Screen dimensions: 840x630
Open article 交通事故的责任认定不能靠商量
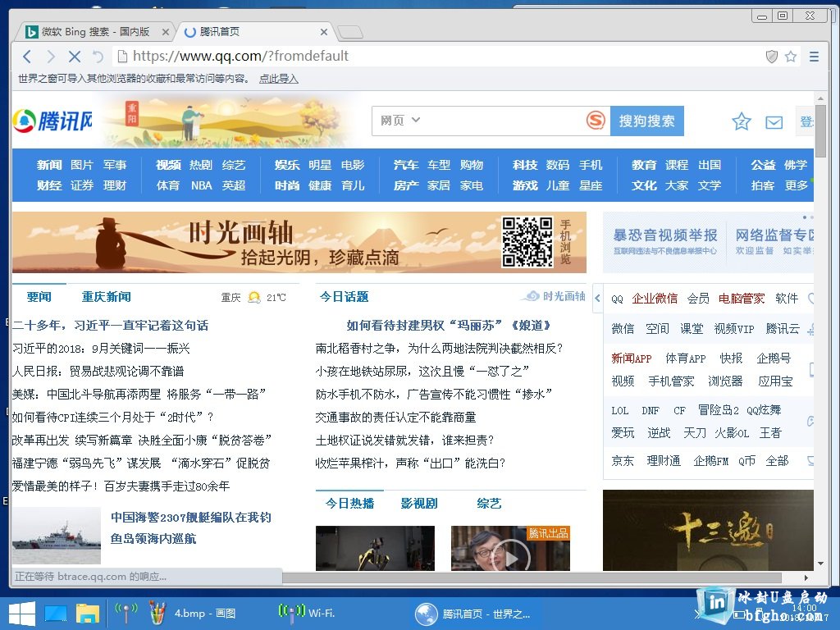click(x=396, y=417)
